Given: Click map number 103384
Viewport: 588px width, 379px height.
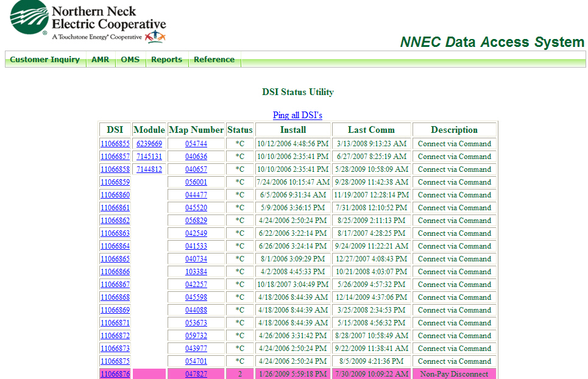Looking at the screenshot, I should 196,272.
